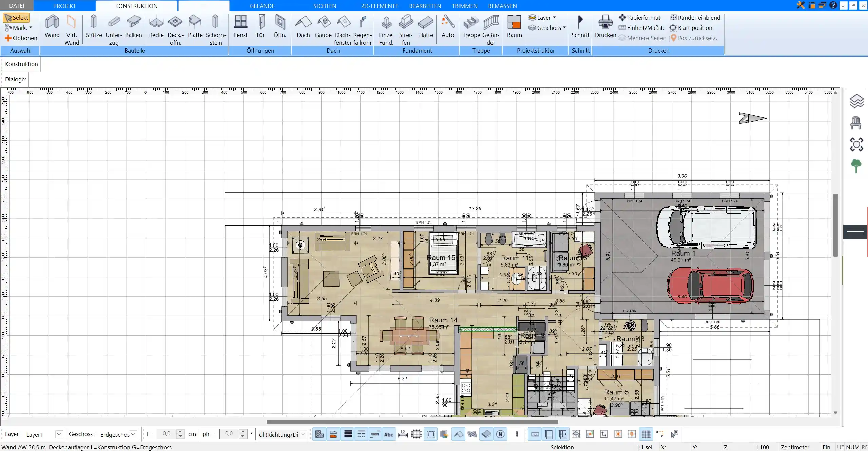Open the Layer1 combo box
Image resolution: width=868 pixels, height=451 pixels.
coord(44,434)
